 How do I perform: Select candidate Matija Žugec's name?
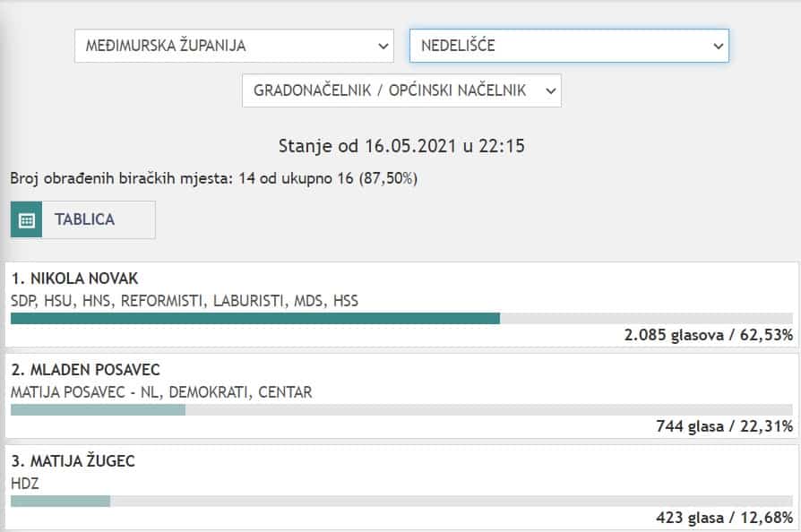coord(73,461)
